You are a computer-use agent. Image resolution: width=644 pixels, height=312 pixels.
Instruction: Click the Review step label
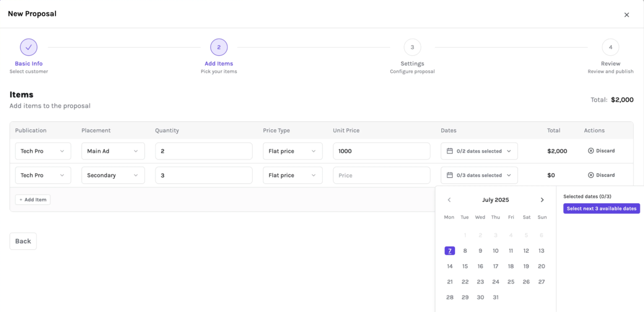coord(610,64)
